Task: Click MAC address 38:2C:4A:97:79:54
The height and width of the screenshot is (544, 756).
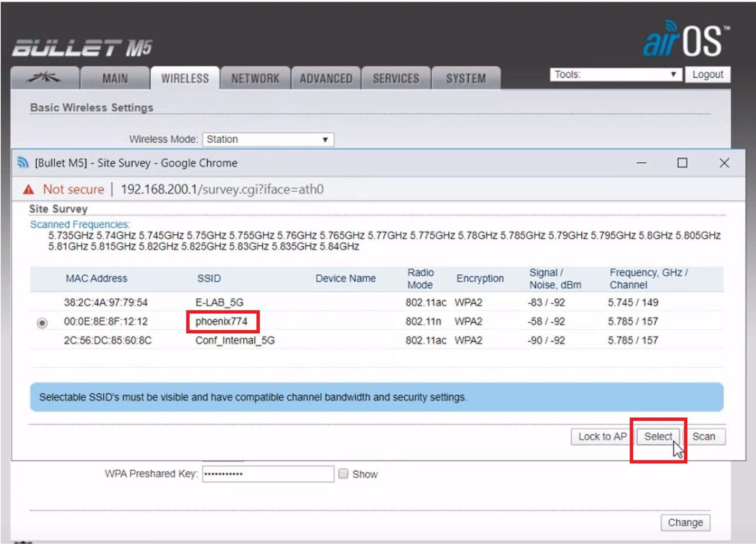Action: coord(106,302)
